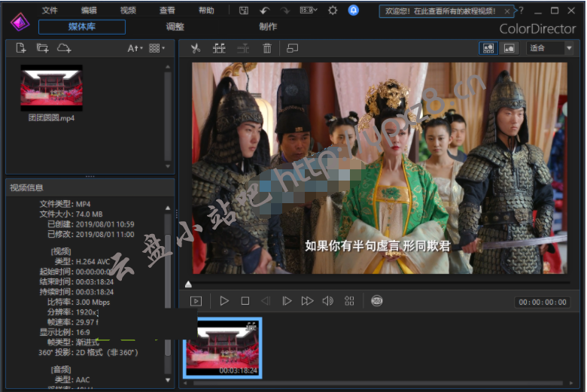
Task: Delete the selected clip with trash icon
Action: (x=267, y=48)
